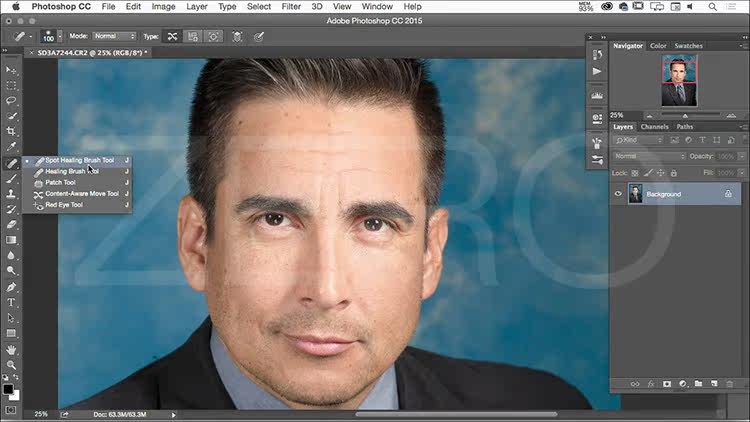750x422 pixels.
Task: Select the Lasso tool
Action: [11, 100]
